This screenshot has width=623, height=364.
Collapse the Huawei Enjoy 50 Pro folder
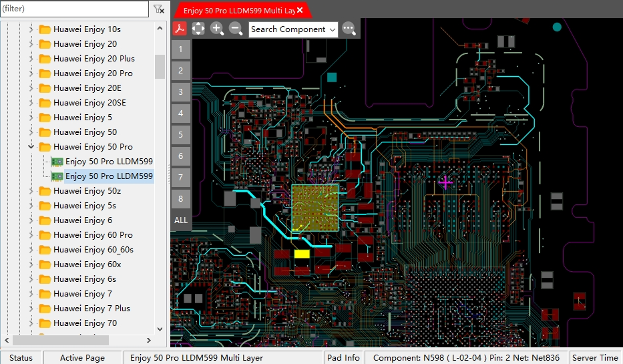tap(31, 147)
